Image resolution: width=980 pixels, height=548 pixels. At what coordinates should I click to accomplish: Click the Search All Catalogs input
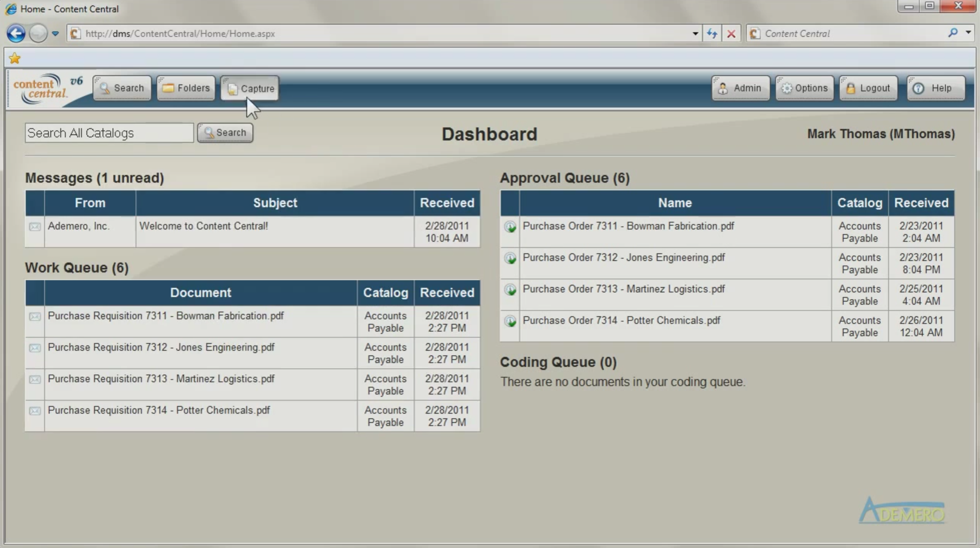click(x=109, y=133)
